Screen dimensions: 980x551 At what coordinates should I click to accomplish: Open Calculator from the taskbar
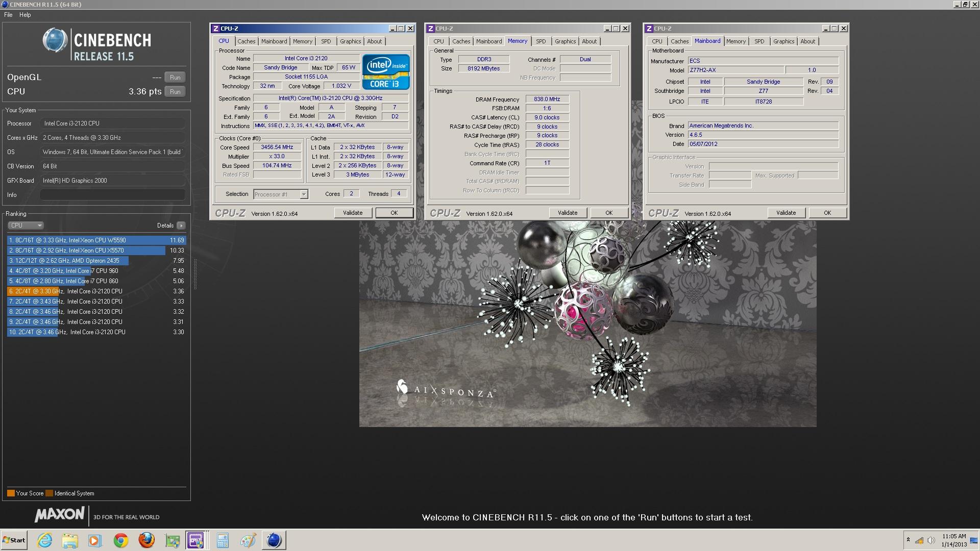click(x=223, y=540)
